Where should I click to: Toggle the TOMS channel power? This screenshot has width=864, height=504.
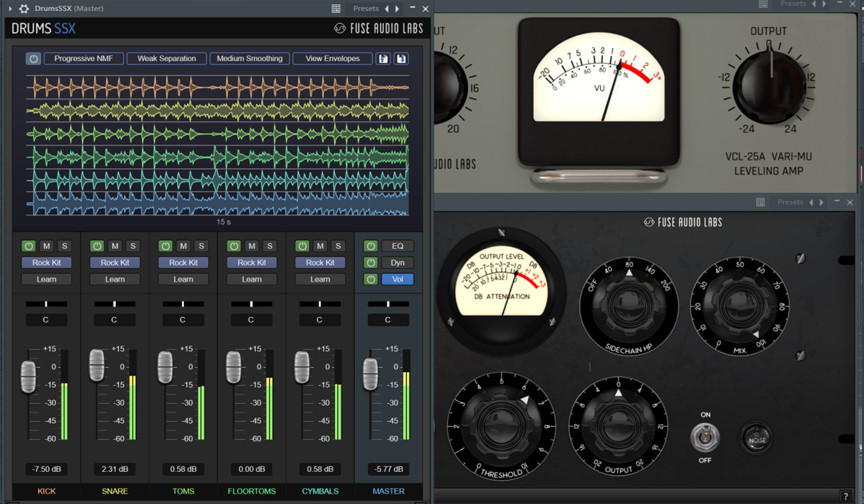coord(165,246)
